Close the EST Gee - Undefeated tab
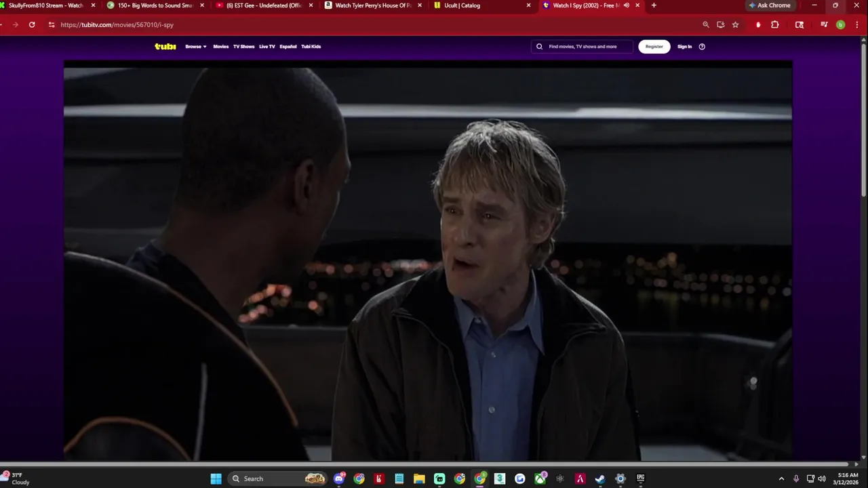 [311, 5]
